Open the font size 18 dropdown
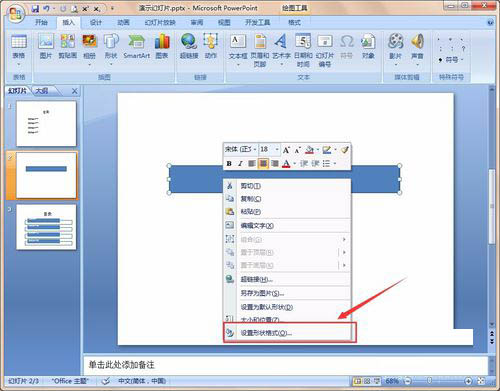 (x=277, y=150)
